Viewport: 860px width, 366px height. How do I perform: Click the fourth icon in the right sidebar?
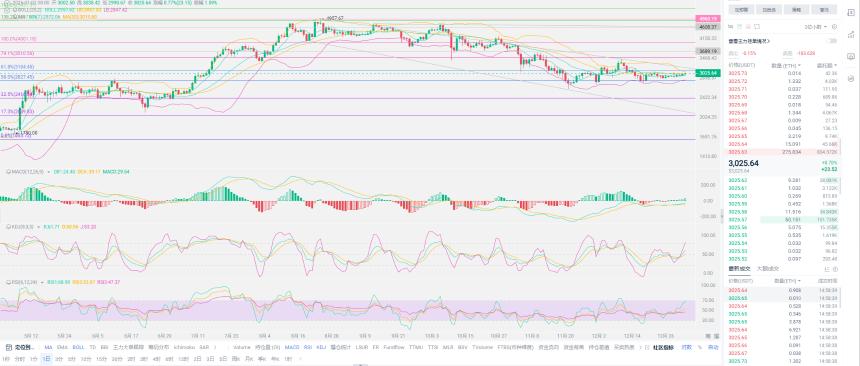tap(851, 78)
